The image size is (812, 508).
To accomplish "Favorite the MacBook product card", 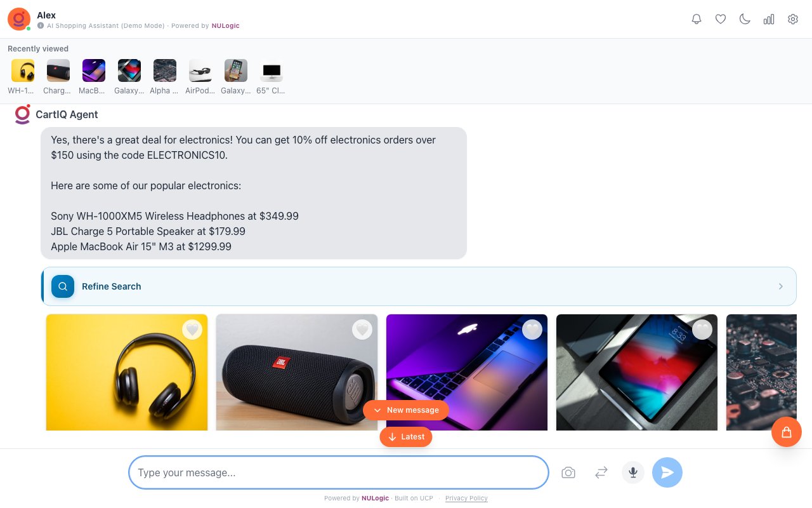I will 532,330.
